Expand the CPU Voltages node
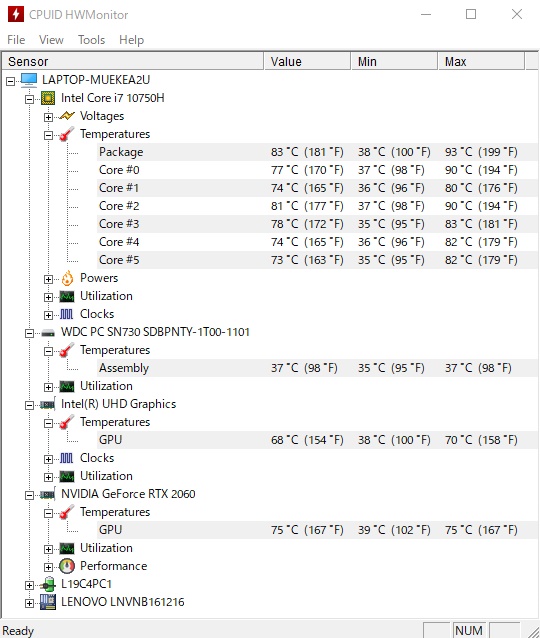Viewport: 540px width, 638px height. pos(48,117)
